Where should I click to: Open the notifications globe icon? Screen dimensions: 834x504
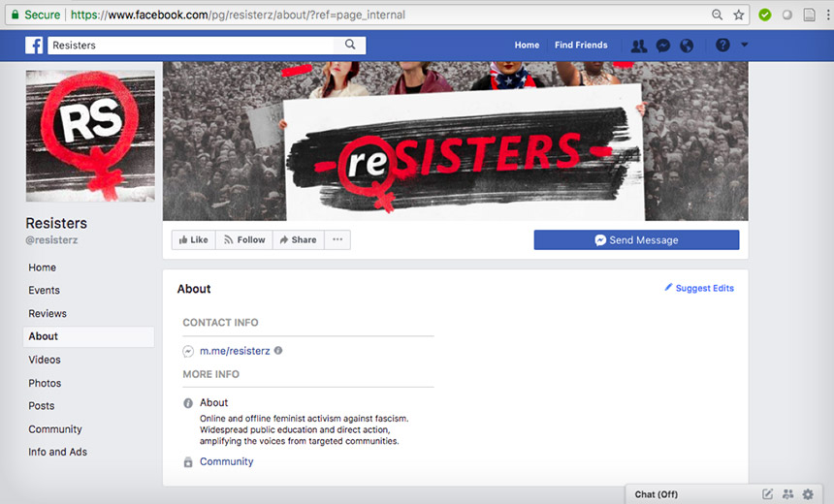[687, 46]
